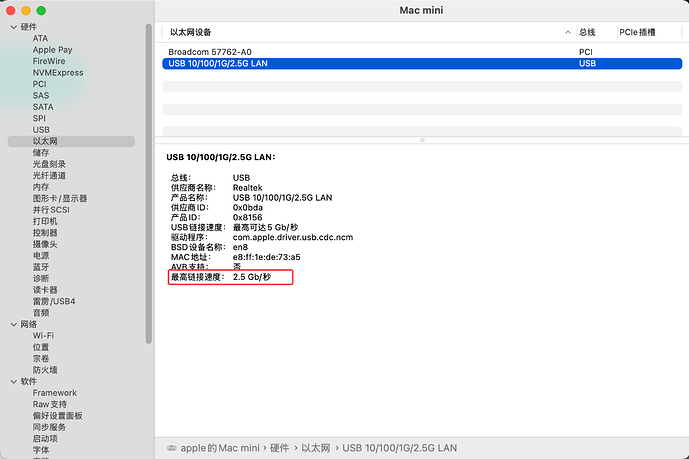Select Wi-Fi under the 网络 section
This screenshot has height=459, width=689.
[43, 336]
